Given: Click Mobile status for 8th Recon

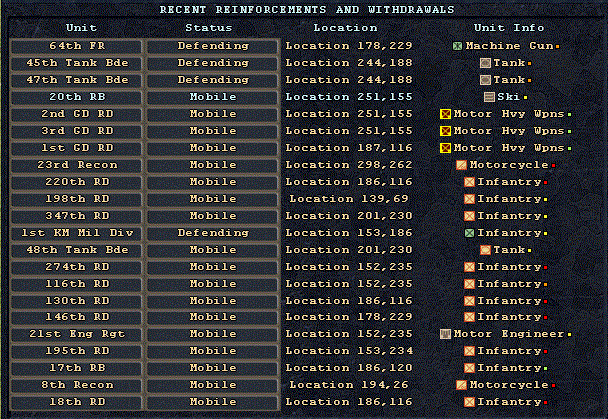Looking at the screenshot, I should tap(212, 385).
